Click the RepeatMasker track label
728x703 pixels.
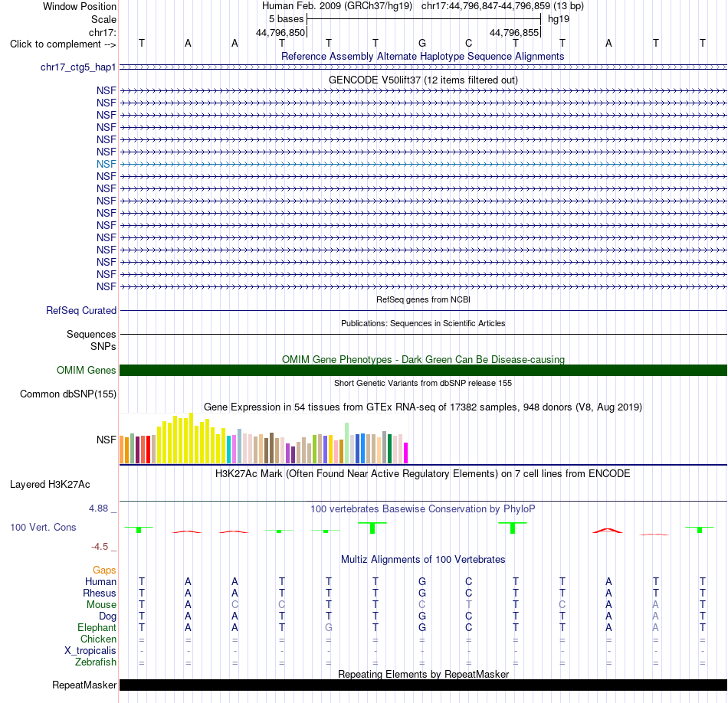84,685
